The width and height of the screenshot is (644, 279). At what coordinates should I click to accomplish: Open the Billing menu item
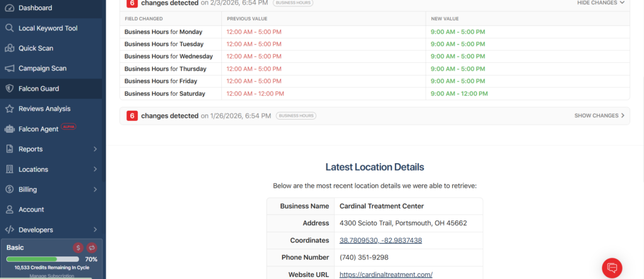tap(28, 190)
